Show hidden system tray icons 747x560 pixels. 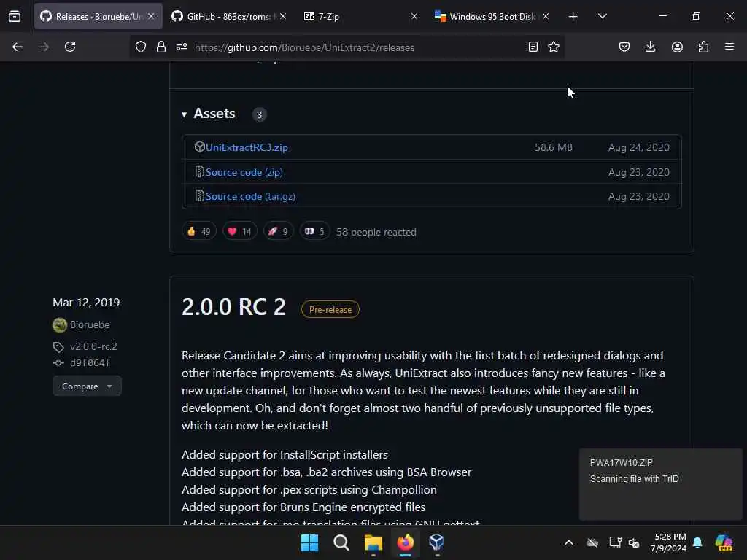click(569, 542)
